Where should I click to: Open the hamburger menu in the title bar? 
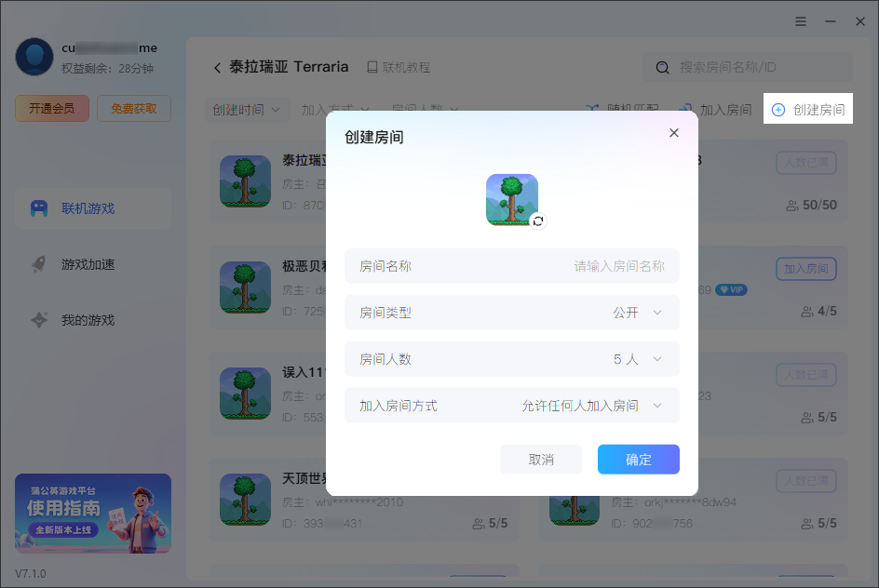click(801, 21)
